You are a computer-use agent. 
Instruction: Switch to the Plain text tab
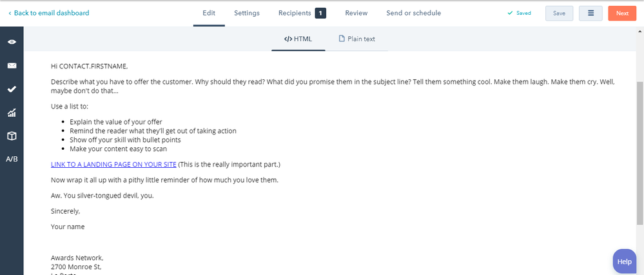tap(356, 39)
